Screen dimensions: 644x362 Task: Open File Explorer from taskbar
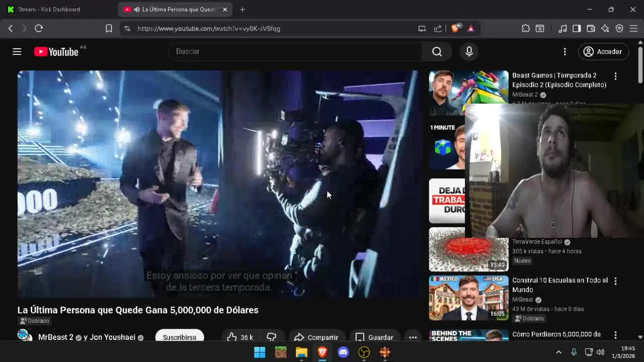[x=301, y=352]
